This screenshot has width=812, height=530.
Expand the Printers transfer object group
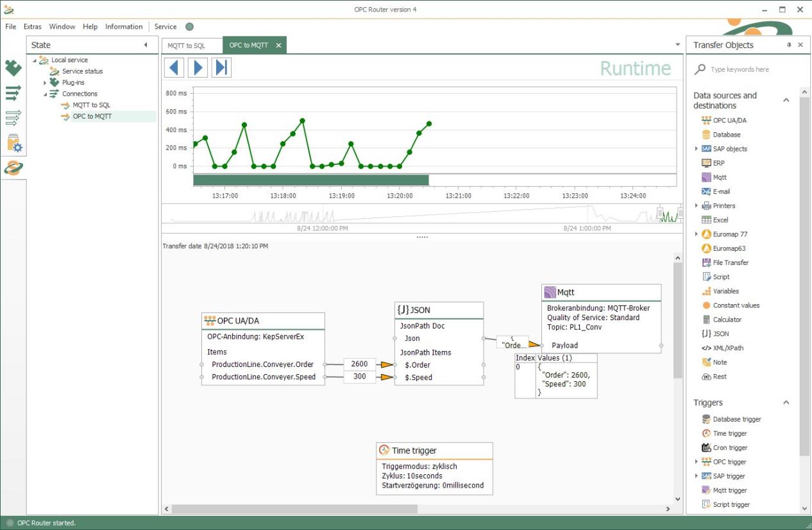(696, 205)
